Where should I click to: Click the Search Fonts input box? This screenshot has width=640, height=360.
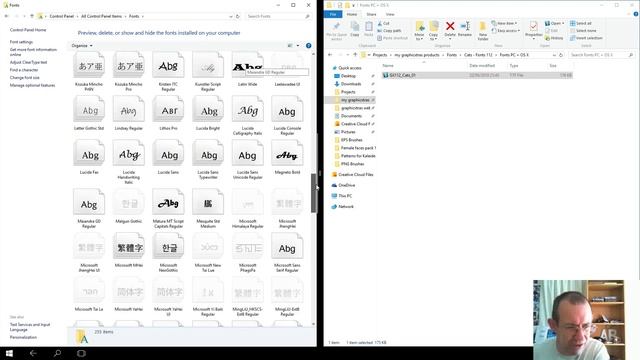278,16
